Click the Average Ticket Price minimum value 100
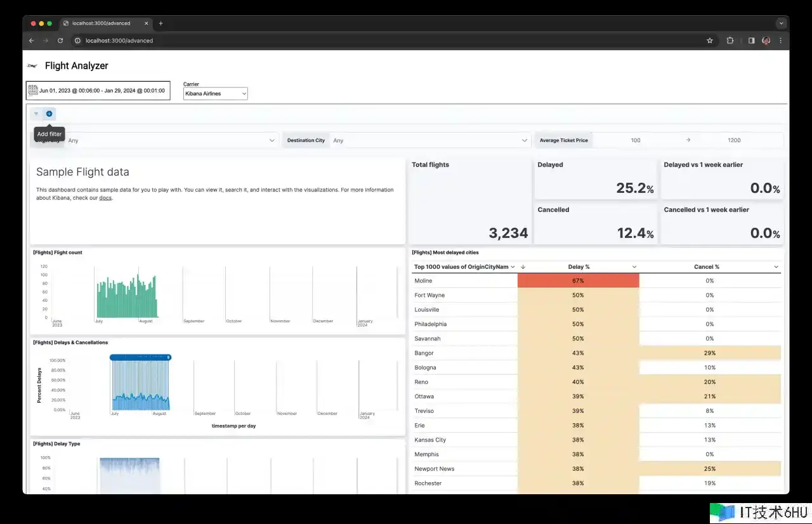Screen dimensions: 812x524 [x=635, y=140]
